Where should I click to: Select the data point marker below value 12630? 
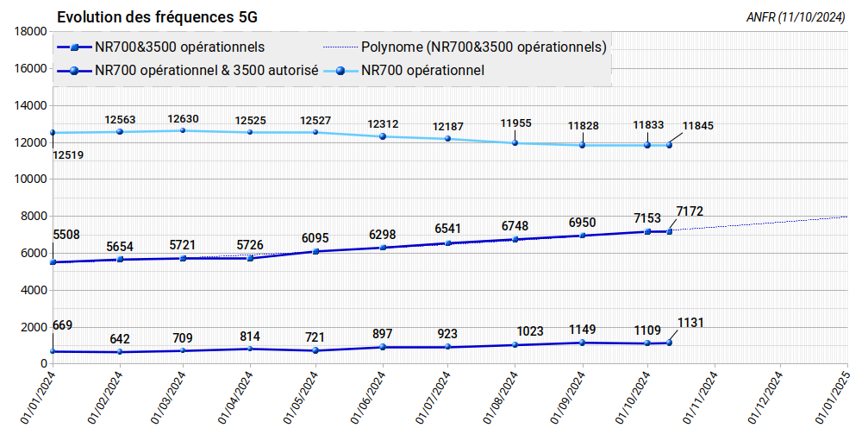pyautogui.click(x=183, y=130)
